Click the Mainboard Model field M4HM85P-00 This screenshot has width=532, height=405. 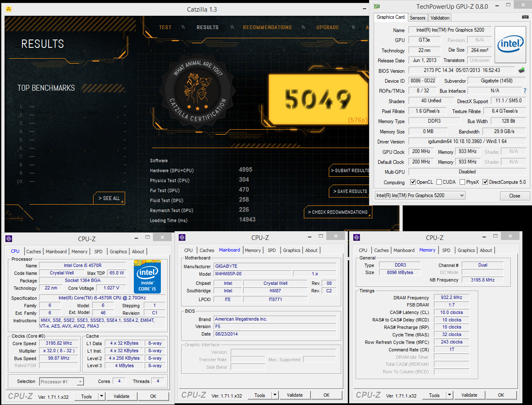[253, 274]
